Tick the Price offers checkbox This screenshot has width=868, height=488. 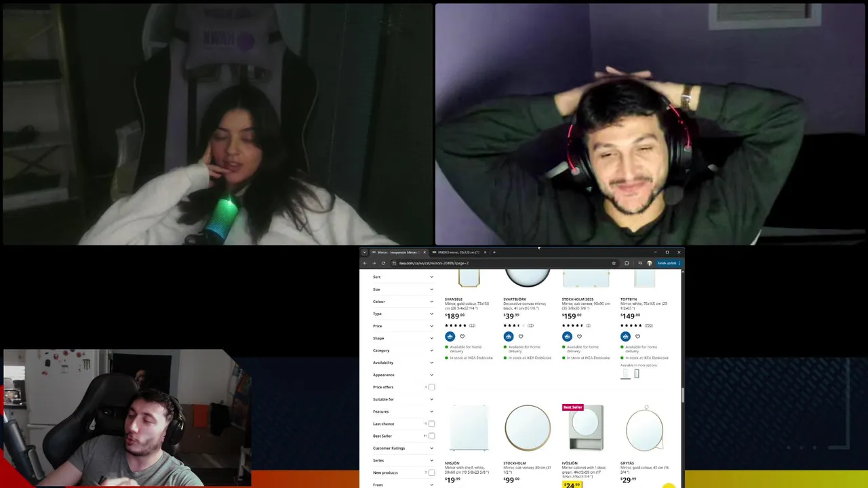pyautogui.click(x=431, y=387)
